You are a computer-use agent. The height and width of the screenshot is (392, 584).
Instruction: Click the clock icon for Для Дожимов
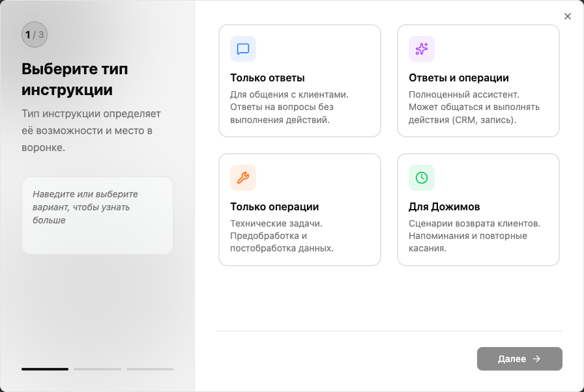pyautogui.click(x=422, y=178)
